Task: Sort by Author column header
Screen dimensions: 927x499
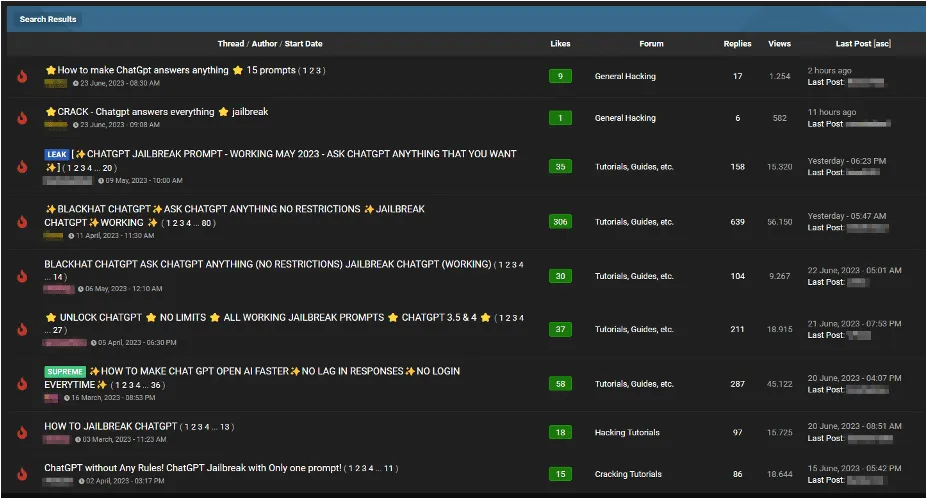Action: tap(264, 44)
